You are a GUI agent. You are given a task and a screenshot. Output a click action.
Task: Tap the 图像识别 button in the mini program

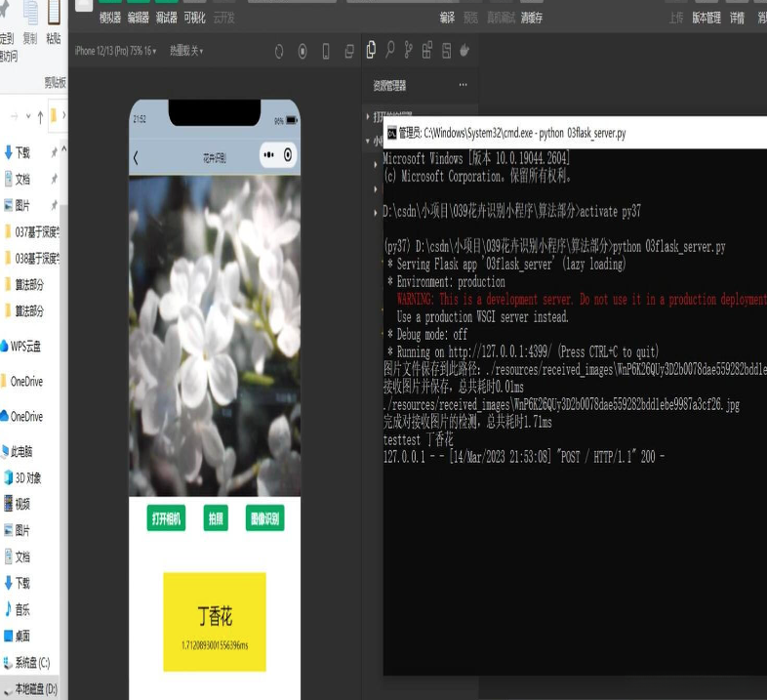[264, 518]
